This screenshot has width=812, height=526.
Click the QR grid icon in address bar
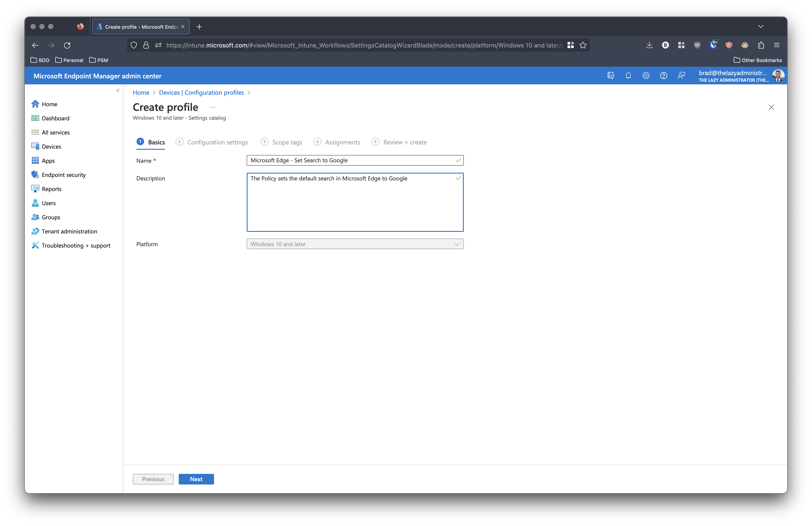click(570, 45)
